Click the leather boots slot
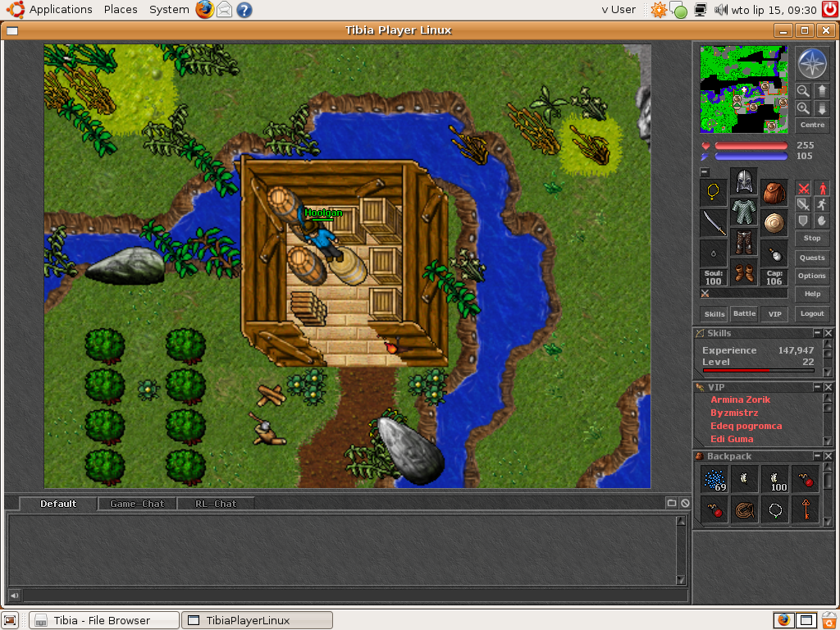Viewport: 840px width, 630px height. click(744, 272)
